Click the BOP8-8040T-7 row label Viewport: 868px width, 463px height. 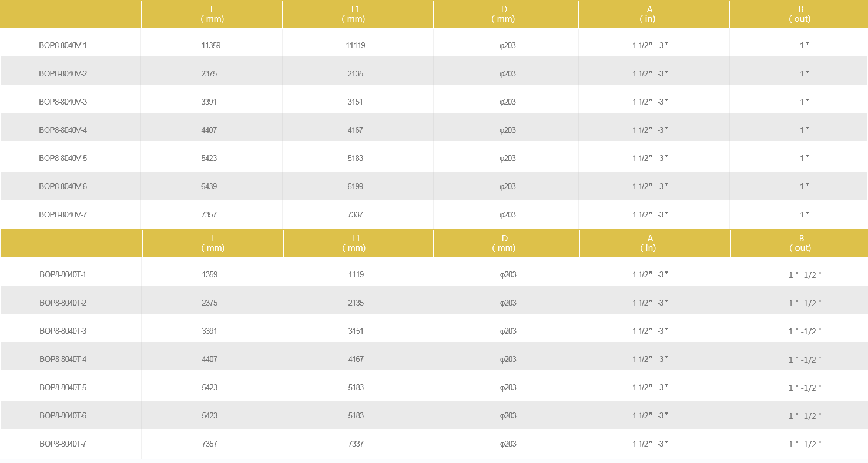[x=63, y=444]
